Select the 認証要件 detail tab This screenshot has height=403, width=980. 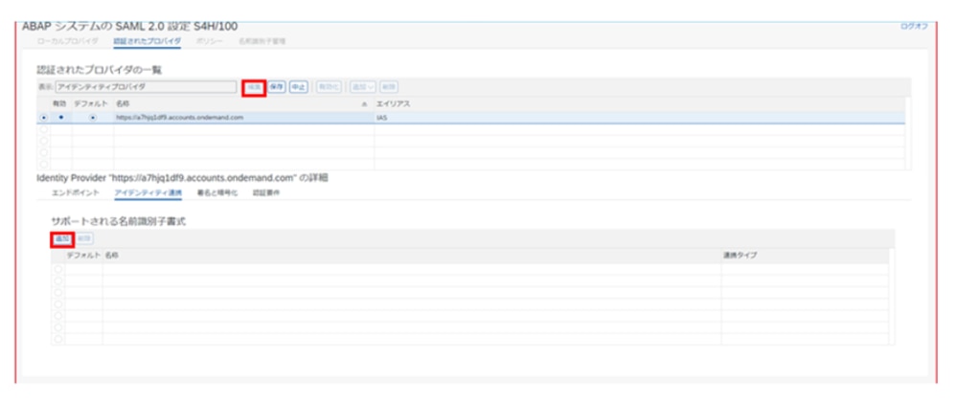pyautogui.click(x=266, y=192)
